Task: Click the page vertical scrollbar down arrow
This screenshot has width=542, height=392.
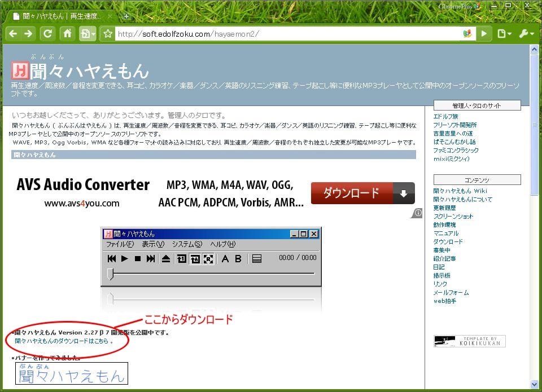Action: click(534, 384)
